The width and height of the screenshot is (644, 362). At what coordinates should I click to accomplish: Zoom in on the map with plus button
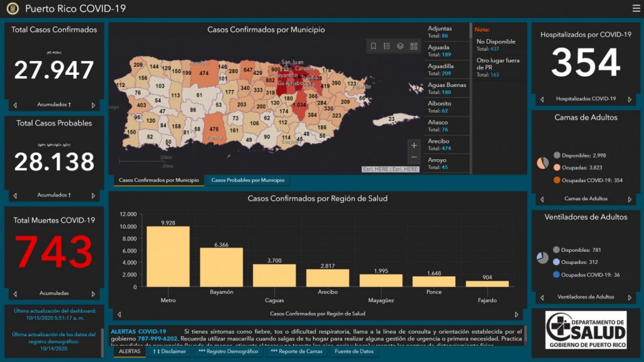pos(414,145)
